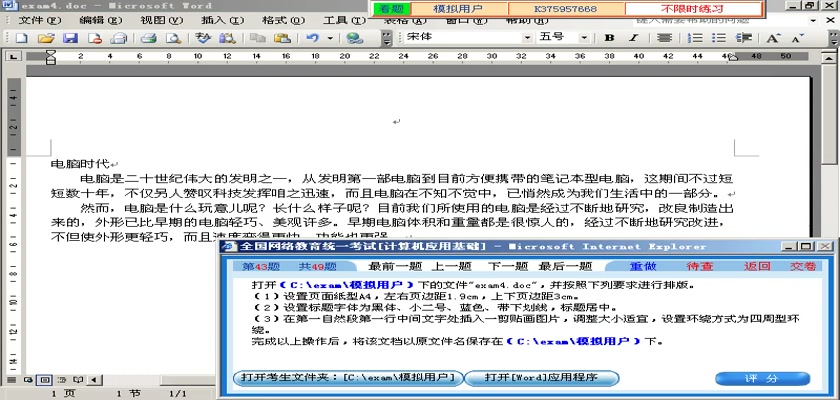Image resolution: width=840 pixels, height=400 pixels.
Task: Jump to 最后一题 in exam window
Action: pos(565,266)
